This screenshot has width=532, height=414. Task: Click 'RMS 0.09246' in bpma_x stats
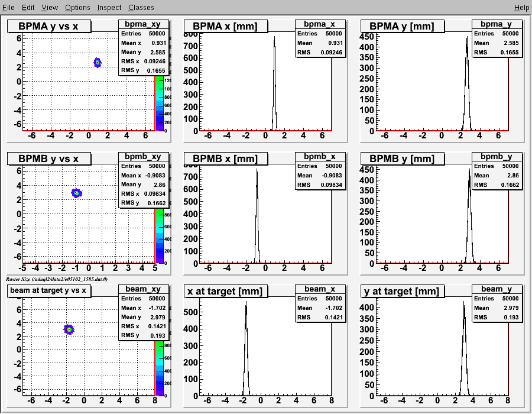coord(320,53)
